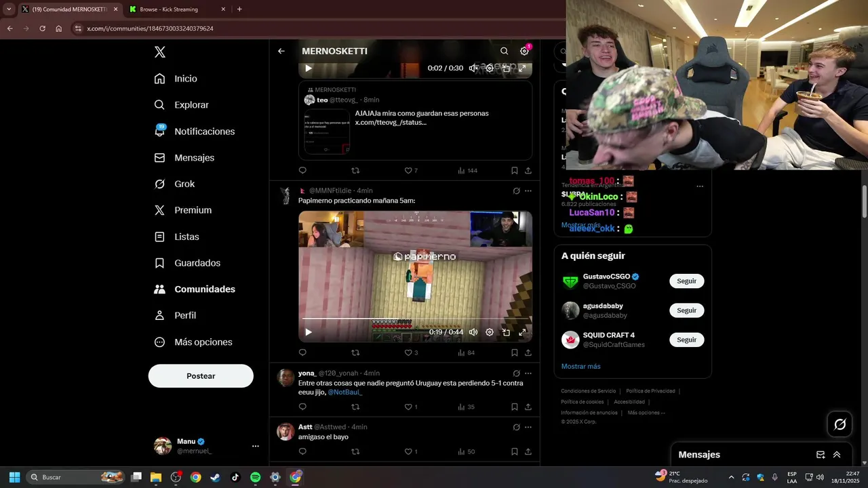
Task: Reply to the Papimerno practicando post
Action: [302, 352]
